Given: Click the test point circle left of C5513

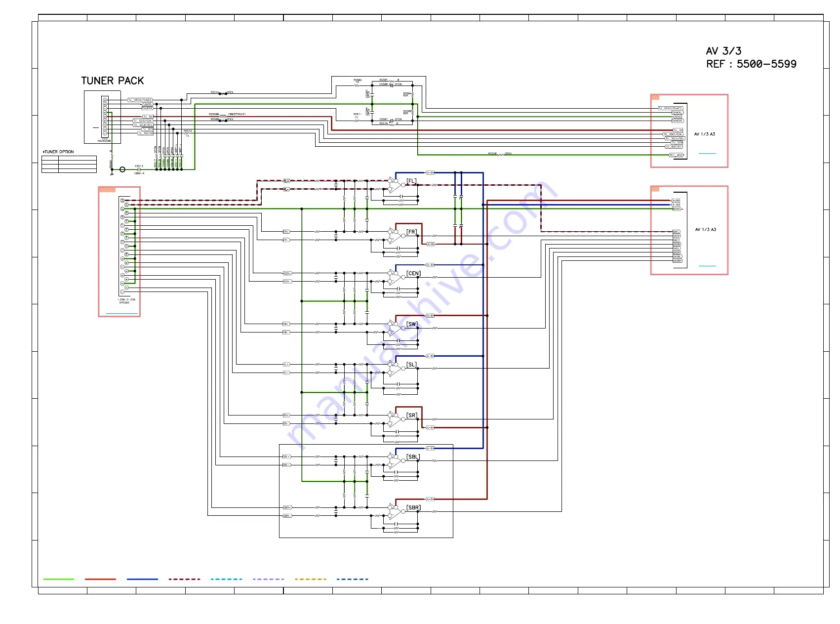Looking at the screenshot, I should click(x=122, y=169).
